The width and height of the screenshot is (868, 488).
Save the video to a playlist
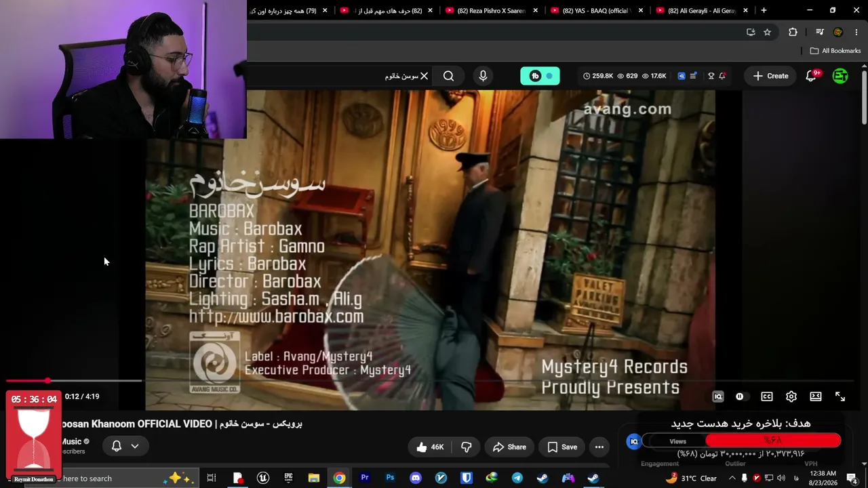pos(562,447)
